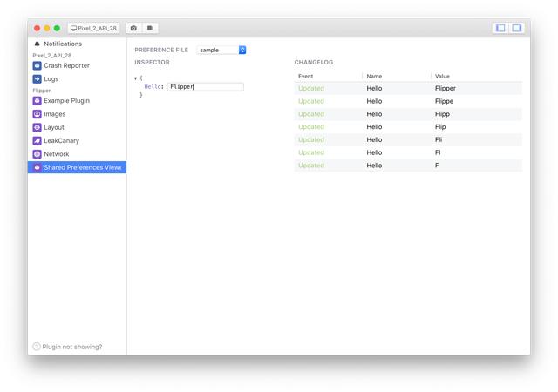Click the CHANGELOG section heading
The height and width of the screenshot is (392, 558).
(x=314, y=62)
